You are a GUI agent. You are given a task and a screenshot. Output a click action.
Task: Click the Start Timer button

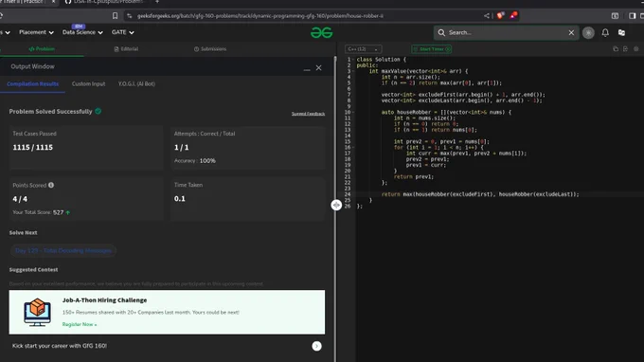[431, 49]
